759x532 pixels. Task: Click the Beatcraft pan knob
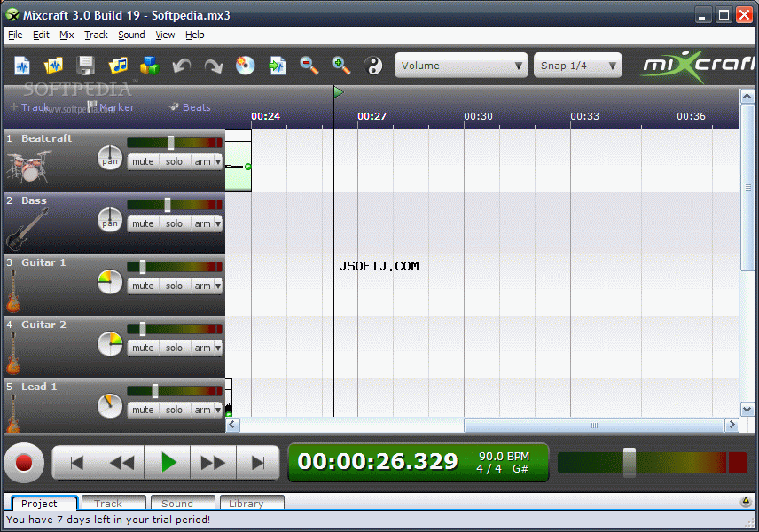110,158
